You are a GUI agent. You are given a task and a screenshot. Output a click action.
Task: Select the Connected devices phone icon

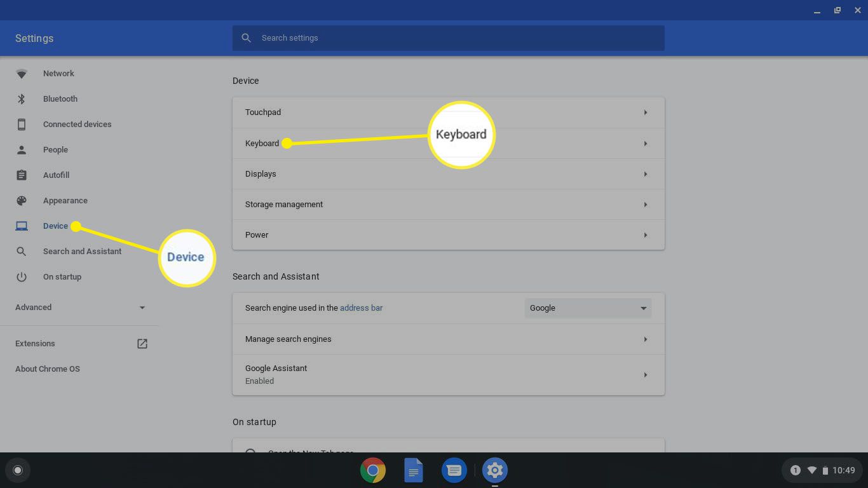(x=22, y=125)
